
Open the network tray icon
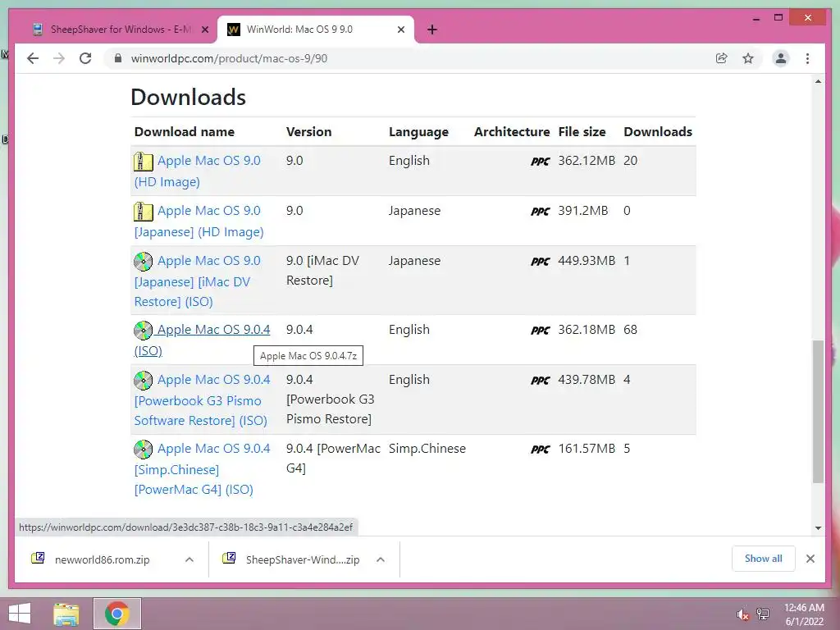(763, 614)
